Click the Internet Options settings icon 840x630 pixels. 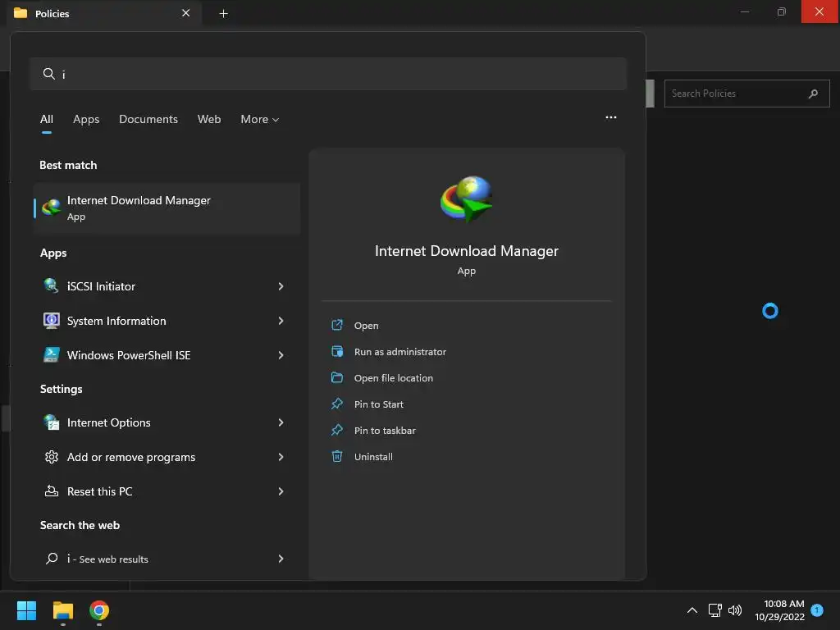tap(51, 422)
